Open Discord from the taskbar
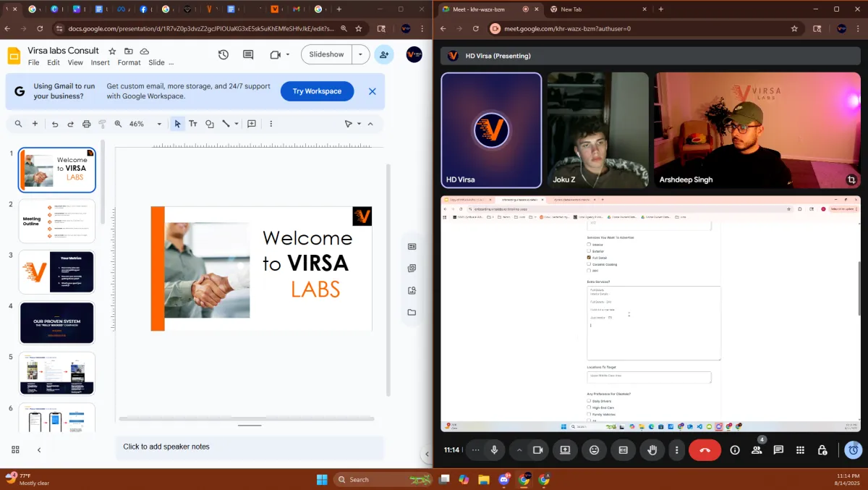 504,479
